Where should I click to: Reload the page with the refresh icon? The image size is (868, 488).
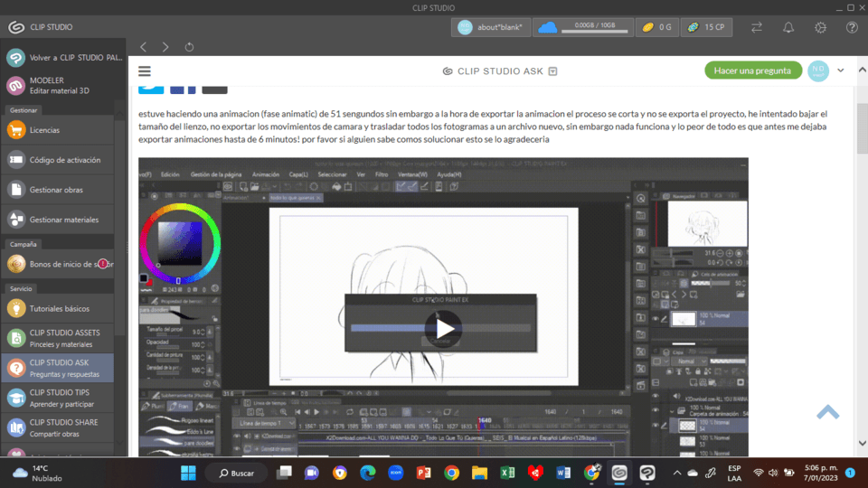pyautogui.click(x=189, y=47)
